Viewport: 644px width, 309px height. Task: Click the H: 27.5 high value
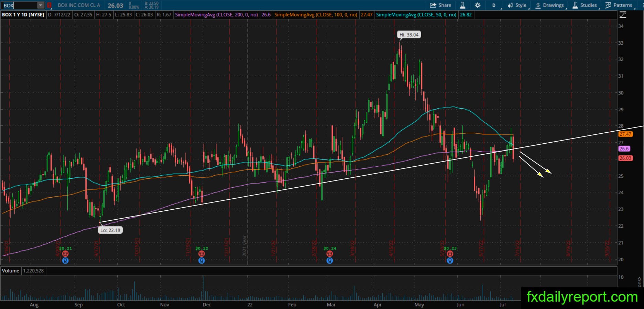click(x=103, y=15)
